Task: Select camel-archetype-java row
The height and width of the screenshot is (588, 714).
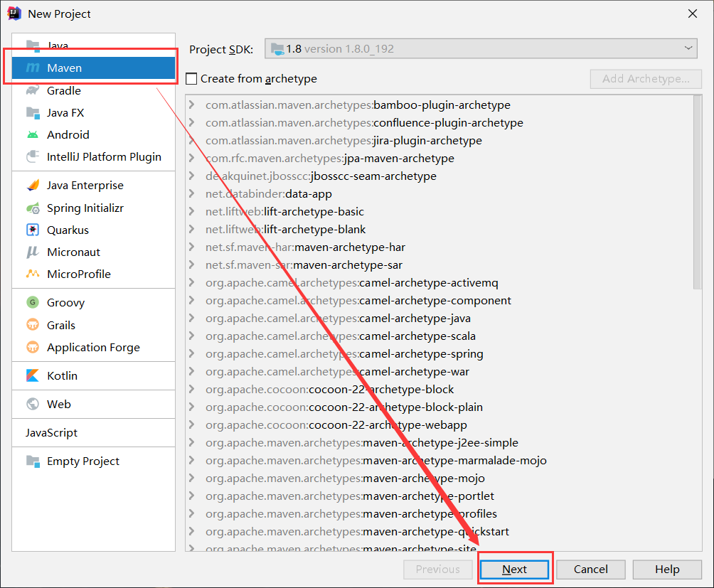Action: tap(439, 318)
